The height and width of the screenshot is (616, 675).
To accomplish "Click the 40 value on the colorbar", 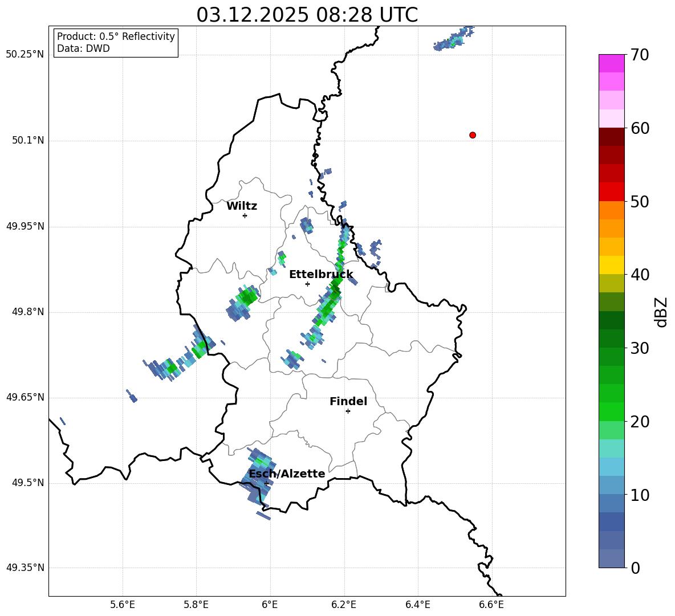I will pyautogui.click(x=640, y=275).
